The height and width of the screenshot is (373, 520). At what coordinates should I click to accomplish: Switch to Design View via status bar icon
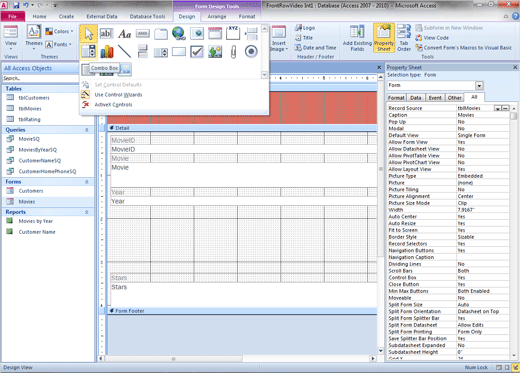515,367
